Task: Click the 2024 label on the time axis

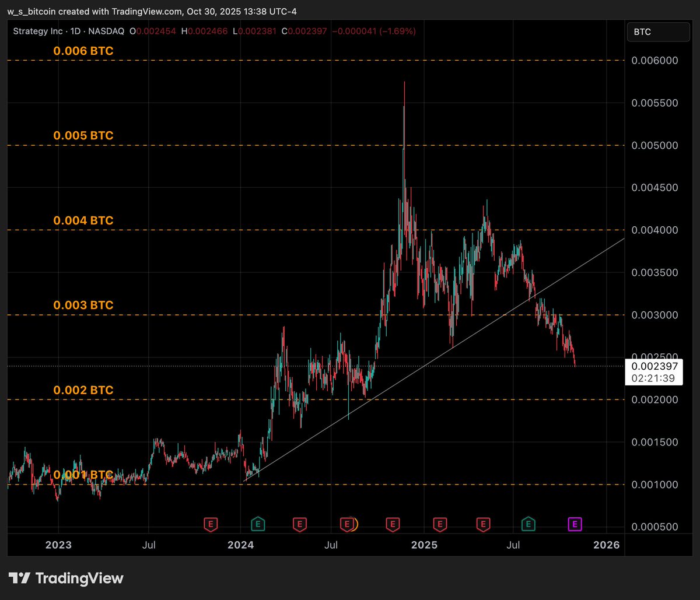Action: tap(240, 545)
